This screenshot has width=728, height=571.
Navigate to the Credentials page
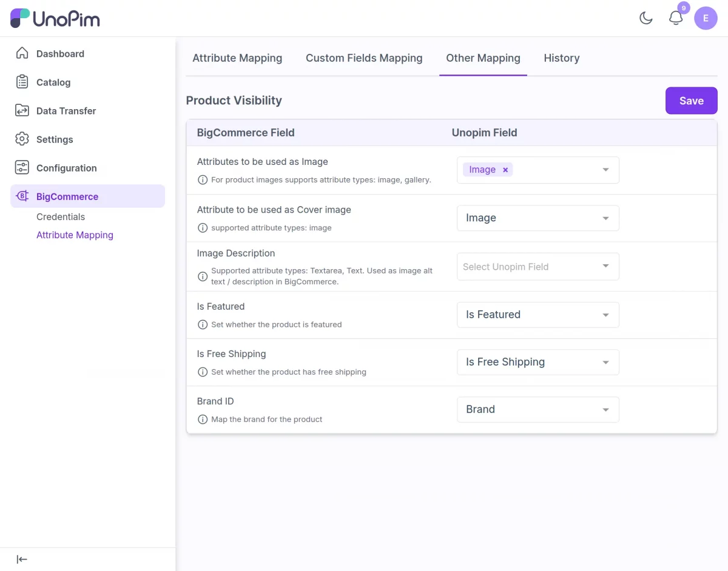(61, 216)
